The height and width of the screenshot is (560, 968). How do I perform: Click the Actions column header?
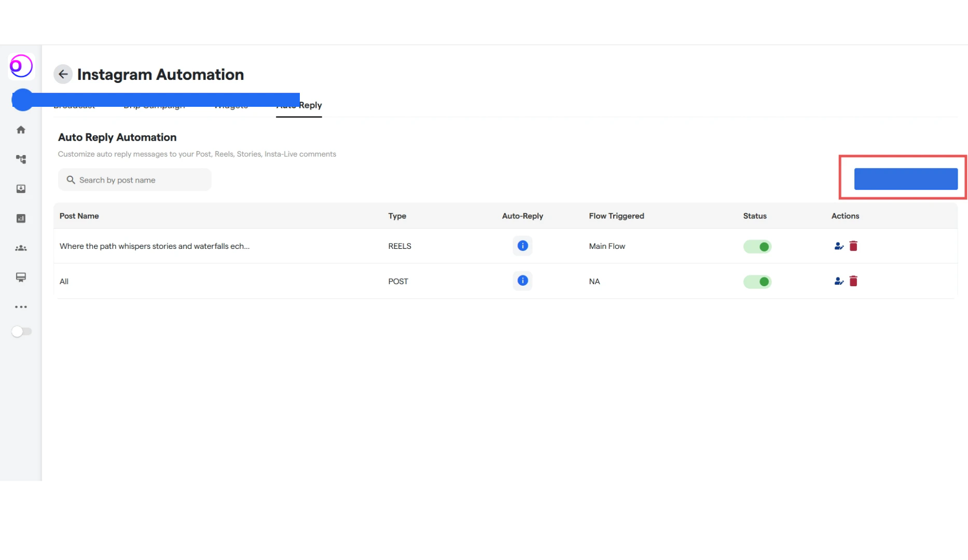click(x=845, y=216)
